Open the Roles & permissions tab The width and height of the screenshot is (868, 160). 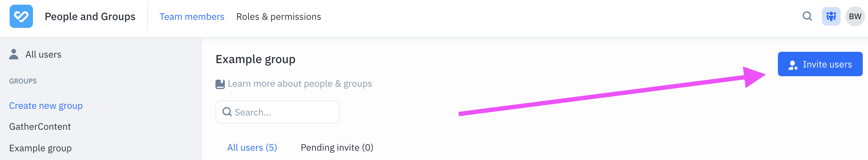[x=278, y=17]
